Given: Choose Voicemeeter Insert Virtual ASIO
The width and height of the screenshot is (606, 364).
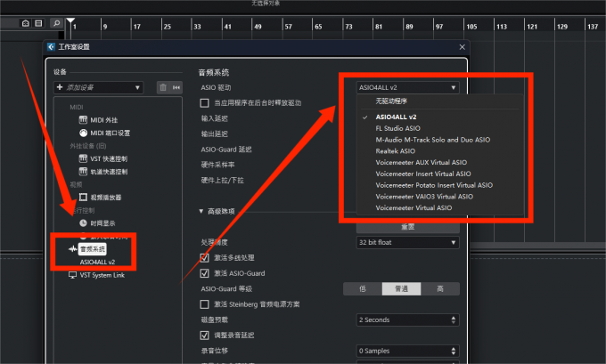Looking at the screenshot, I should (422, 174).
